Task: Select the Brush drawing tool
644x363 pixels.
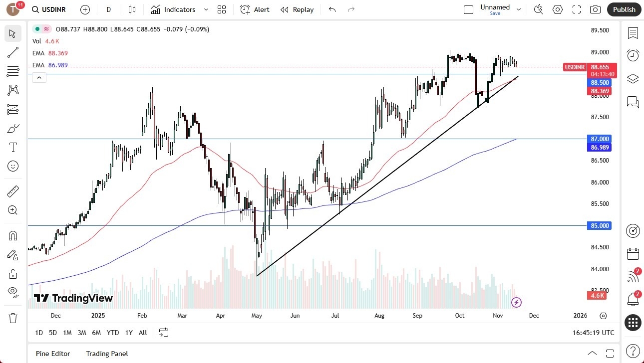Action: [13, 128]
